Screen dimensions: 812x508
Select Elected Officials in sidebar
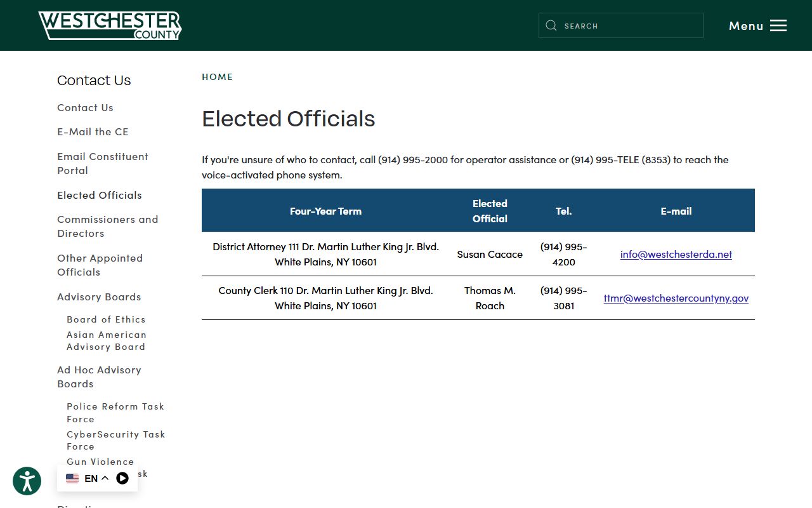click(x=100, y=196)
